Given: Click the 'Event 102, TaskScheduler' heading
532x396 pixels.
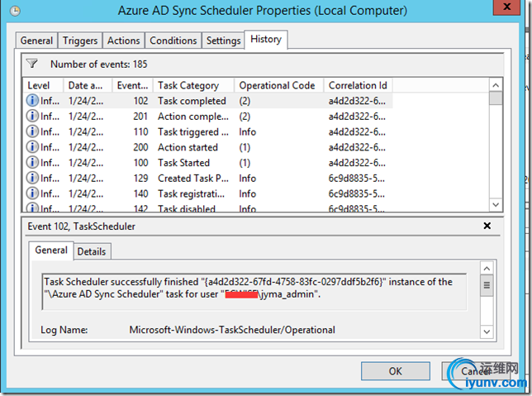Looking at the screenshot, I should coord(82,227).
